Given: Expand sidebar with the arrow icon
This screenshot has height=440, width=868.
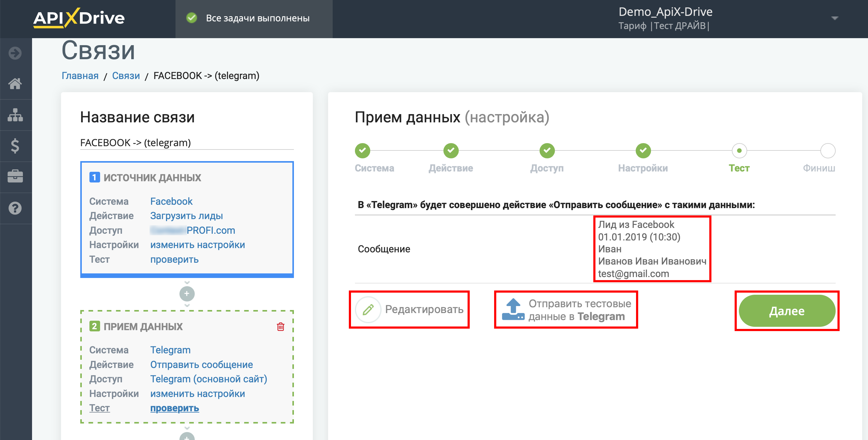Looking at the screenshot, I should pyautogui.click(x=15, y=53).
